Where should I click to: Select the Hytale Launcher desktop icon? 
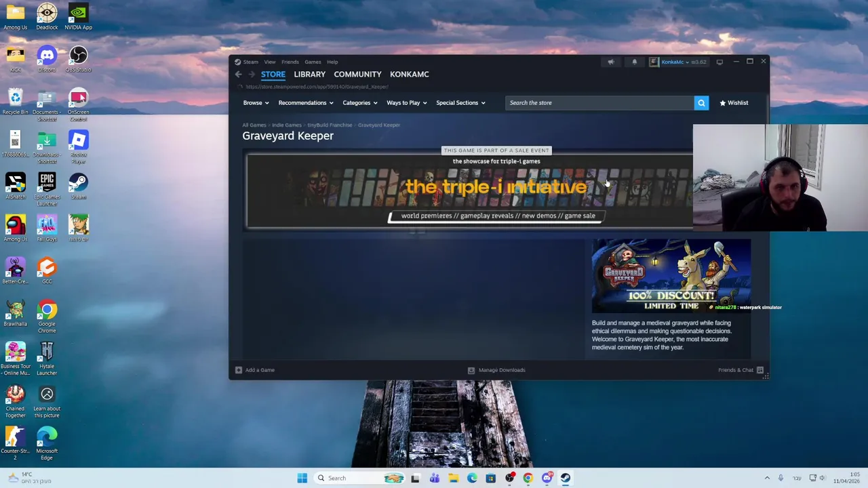pyautogui.click(x=47, y=359)
